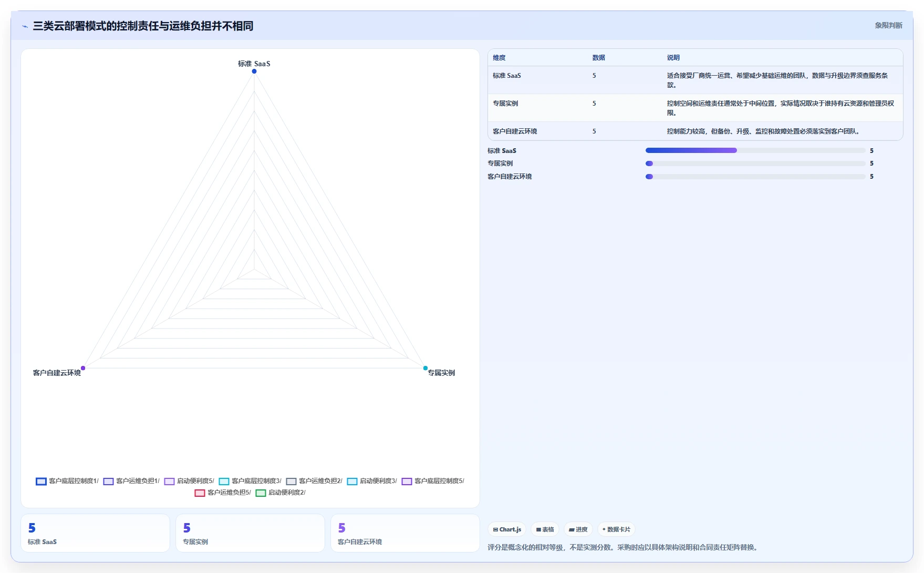Click the 表格 tag chip

tap(545, 529)
